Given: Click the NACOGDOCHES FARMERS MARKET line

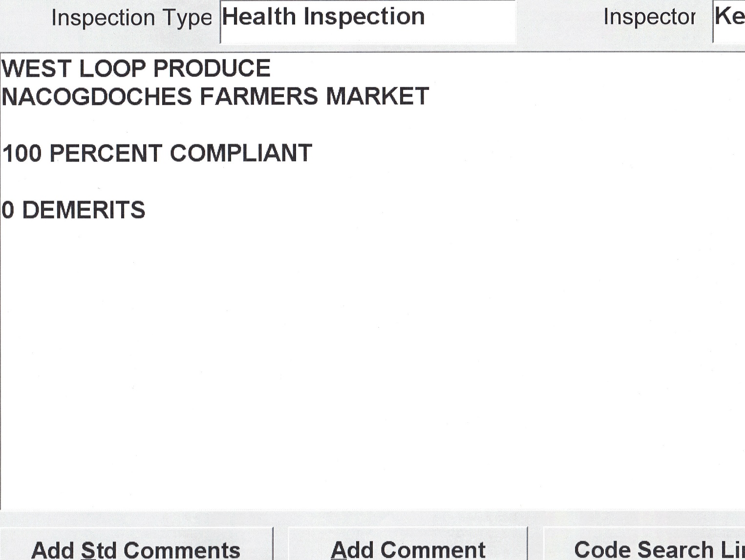Looking at the screenshot, I should [x=215, y=96].
